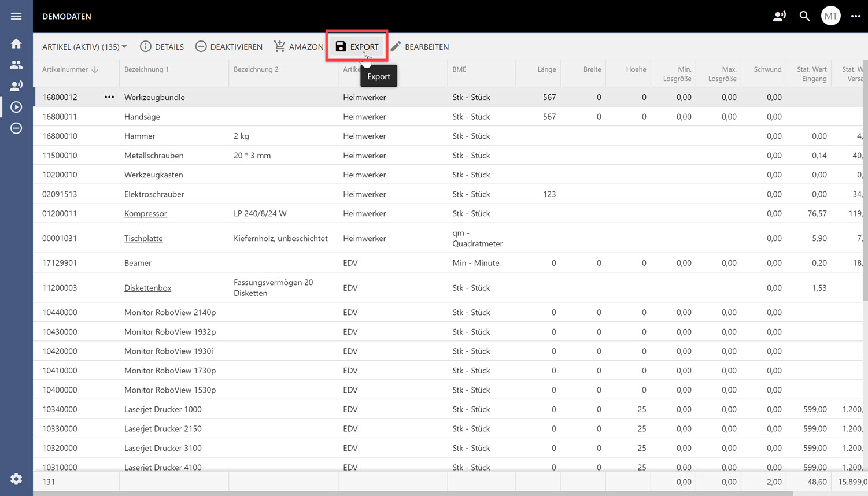This screenshot has width=868, height=496.
Task: Click the Bearbeiten edit button
Action: pyautogui.click(x=420, y=47)
